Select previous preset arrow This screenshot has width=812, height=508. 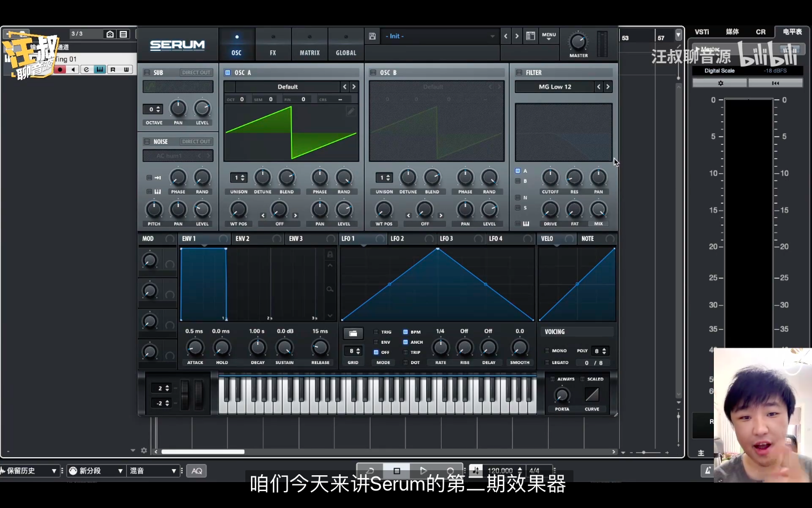click(506, 36)
